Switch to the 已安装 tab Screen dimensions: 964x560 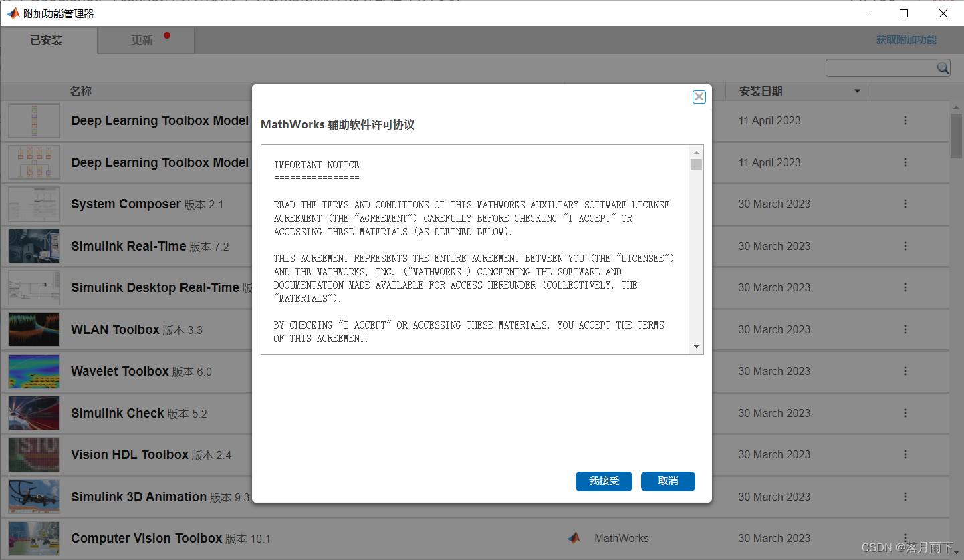point(45,40)
